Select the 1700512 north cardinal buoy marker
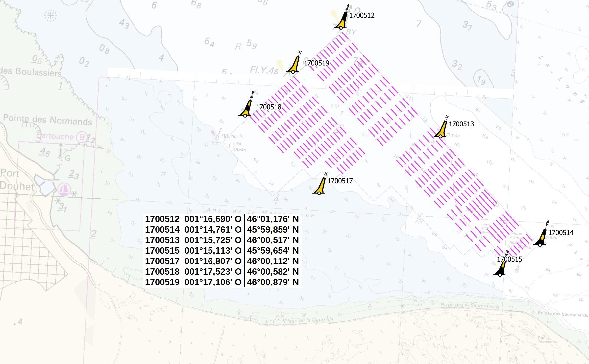This screenshot has height=364, width=589. click(x=342, y=20)
